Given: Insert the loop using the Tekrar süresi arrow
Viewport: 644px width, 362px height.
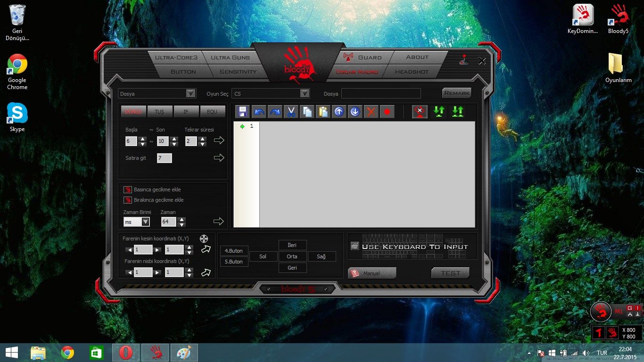Looking at the screenshot, I should [x=219, y=140].
